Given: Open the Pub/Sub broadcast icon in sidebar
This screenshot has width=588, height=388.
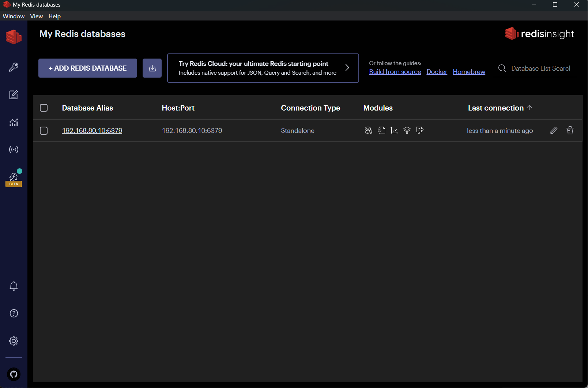Looking at the screenshot, I should point(14,149).
